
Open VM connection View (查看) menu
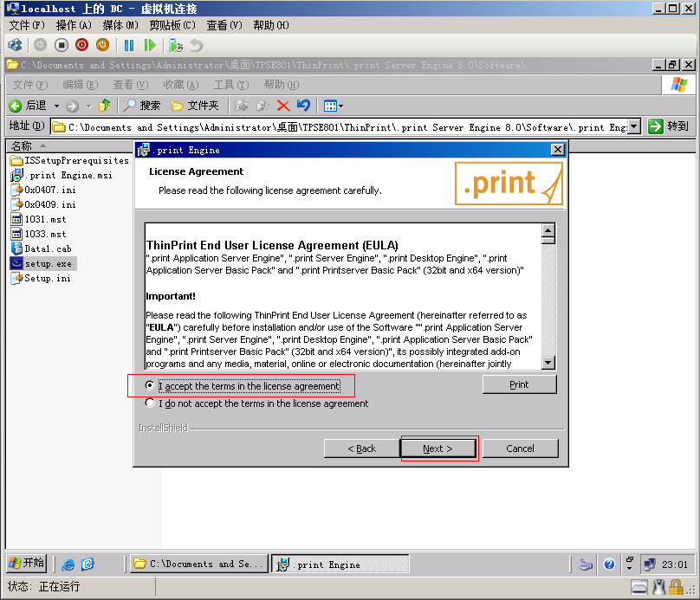point(224,25)
